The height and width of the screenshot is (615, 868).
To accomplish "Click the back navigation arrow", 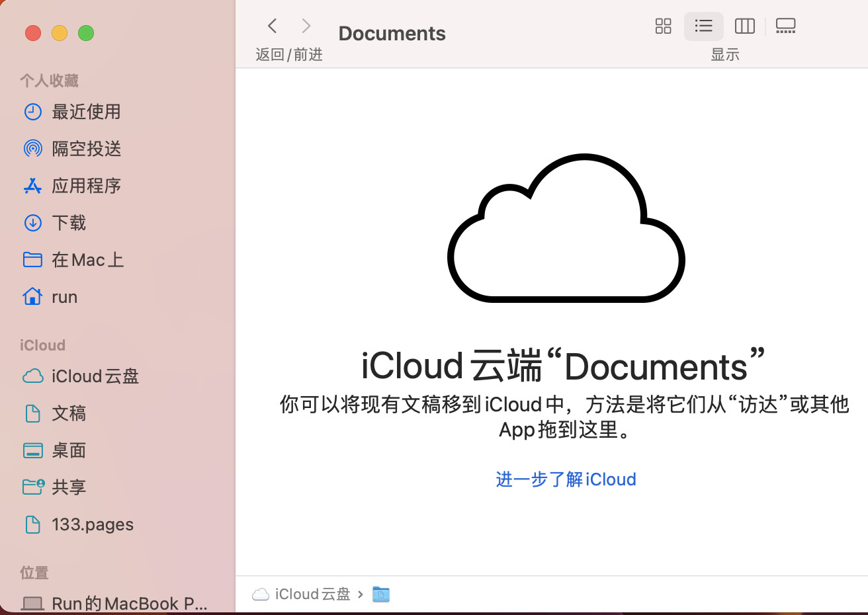I will [x=273, y=26].
